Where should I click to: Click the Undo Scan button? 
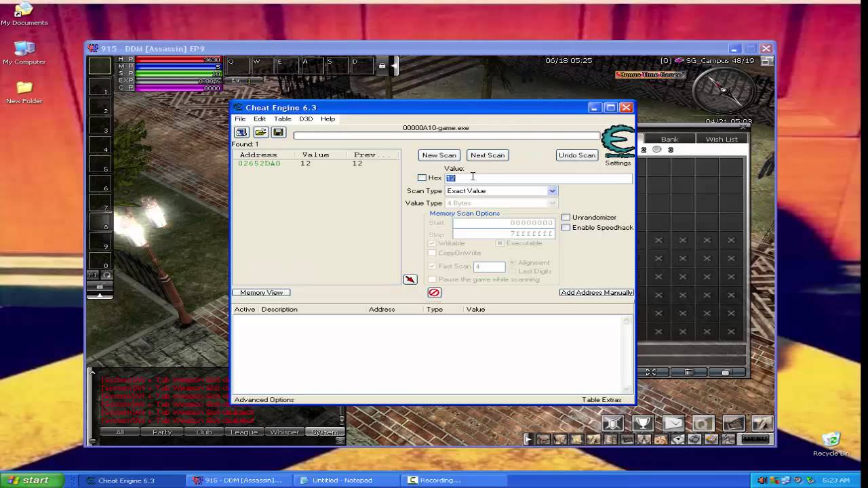(577, 155)
